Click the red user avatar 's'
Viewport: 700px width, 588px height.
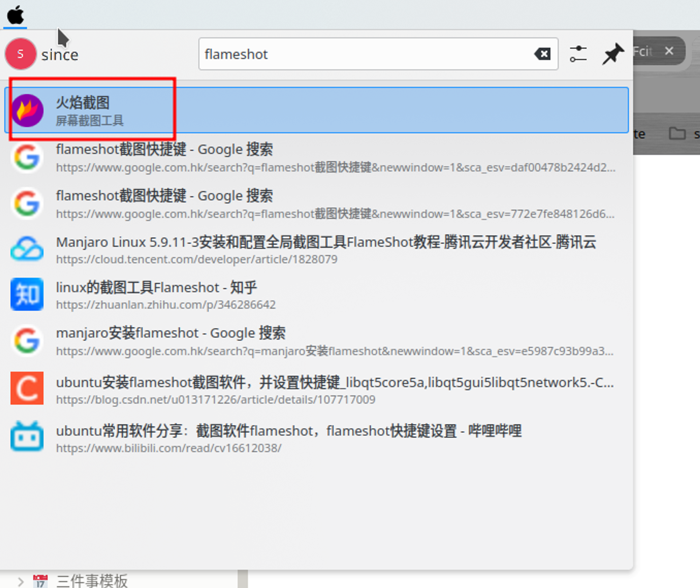(x=20, y=54)
